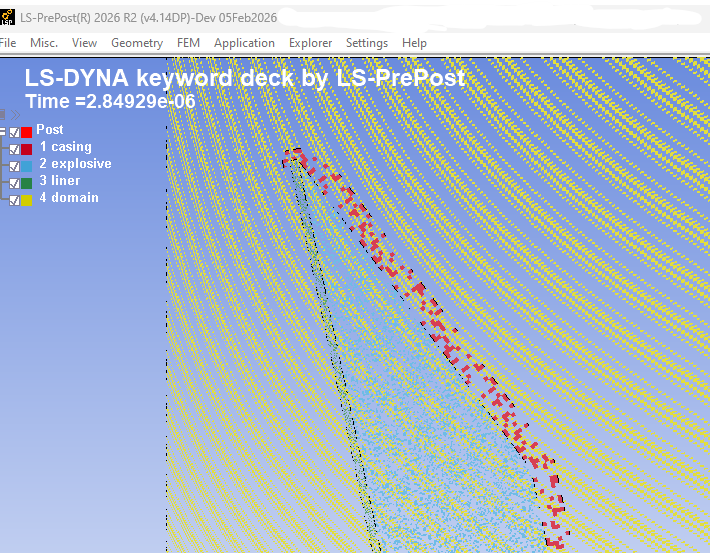Open the Application menu
This screenshot has width=710, height=553.
click(x=244, y=43)
